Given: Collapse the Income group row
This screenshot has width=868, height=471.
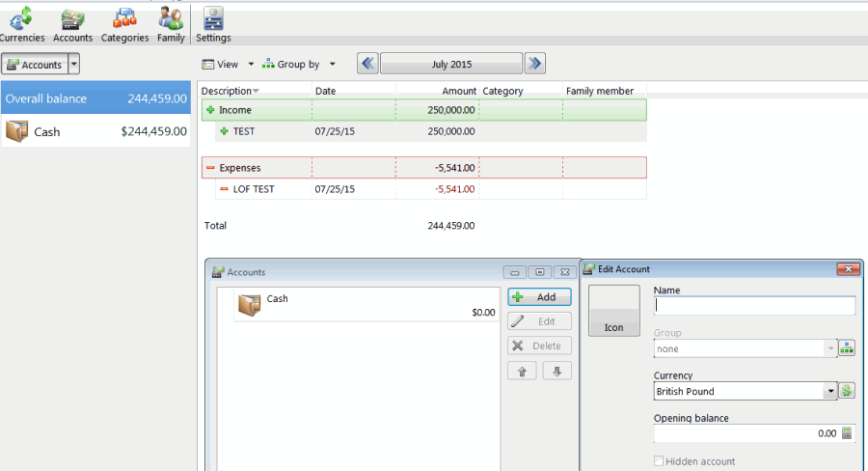Looking at the screenshot, I should point(424,110).
